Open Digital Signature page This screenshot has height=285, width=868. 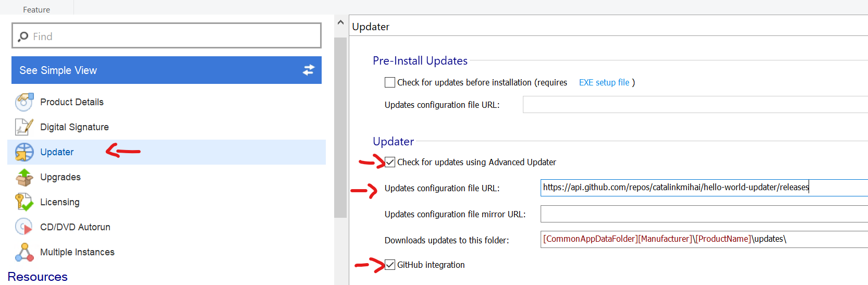[x=75, y=127]
